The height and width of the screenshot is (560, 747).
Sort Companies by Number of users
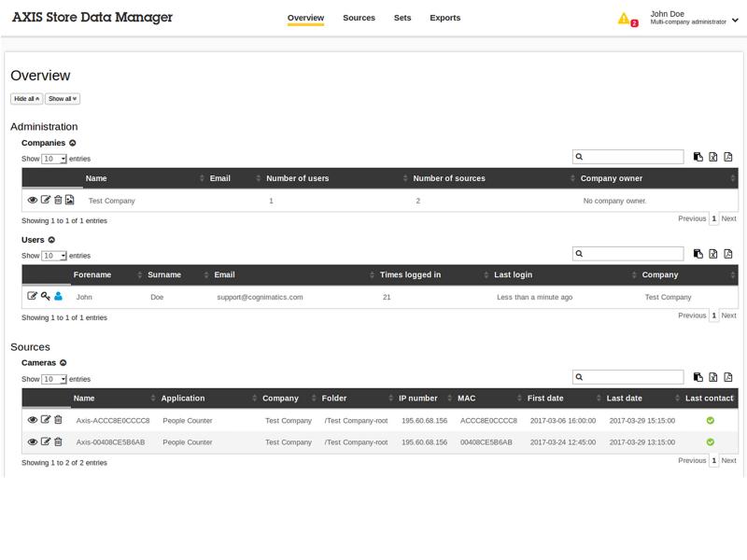point(297,178)
